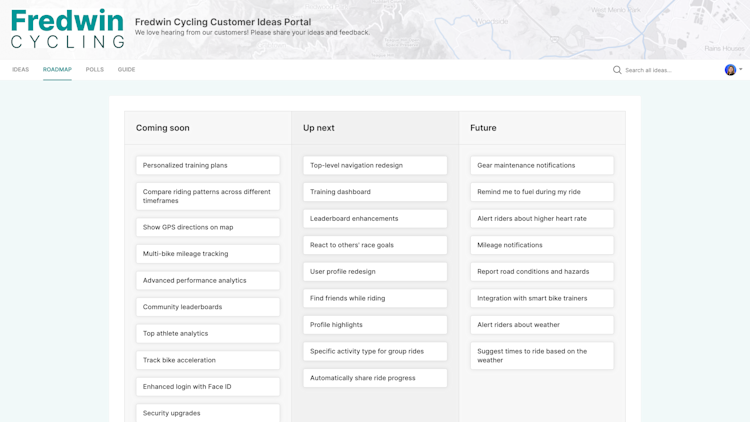This screenshot has width=750, height=422.
Task: Switch to the Ideas tab
Action: coord(21,69)
